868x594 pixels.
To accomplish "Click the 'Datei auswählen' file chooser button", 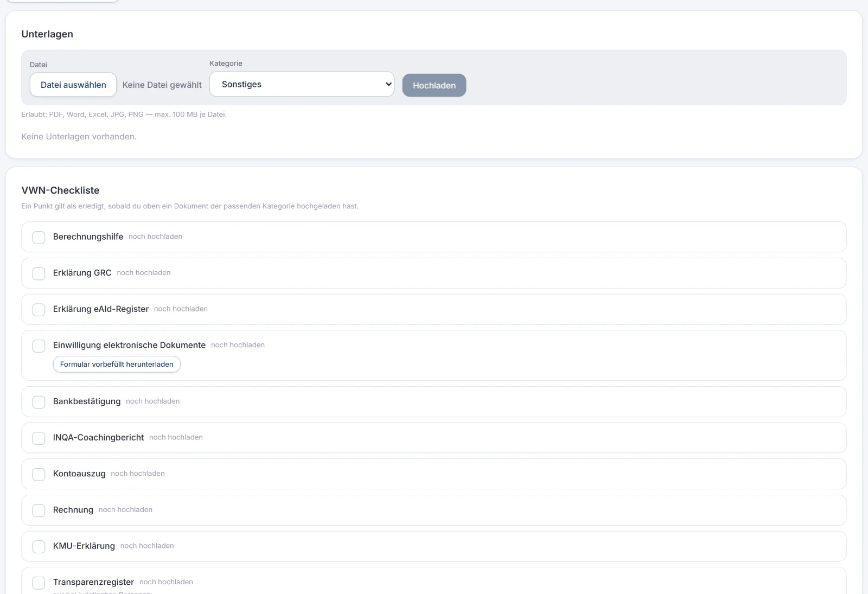I will coord(73,85).
